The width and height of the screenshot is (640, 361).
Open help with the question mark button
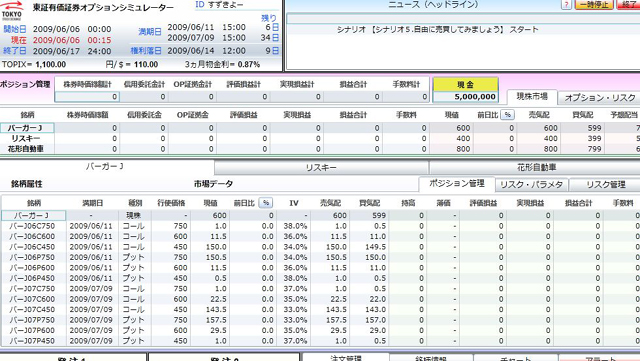[x=566, y=4]
